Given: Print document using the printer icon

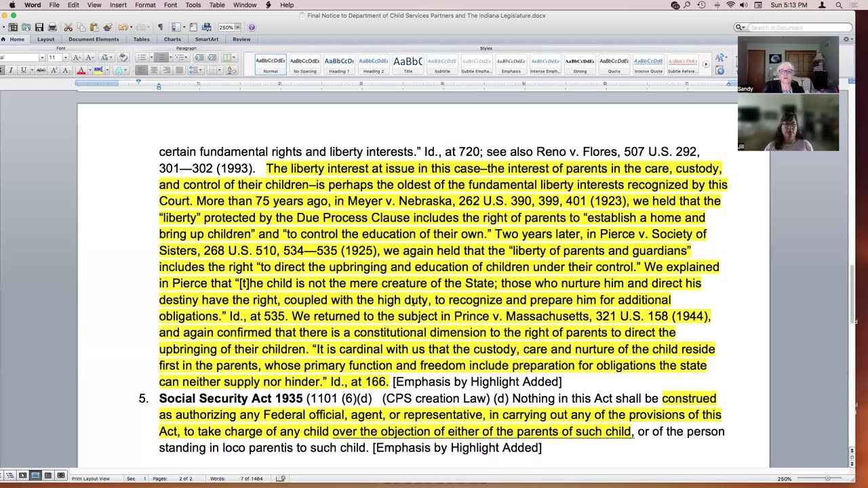Looking at the screenshot, I should click(x=52, y=27).
